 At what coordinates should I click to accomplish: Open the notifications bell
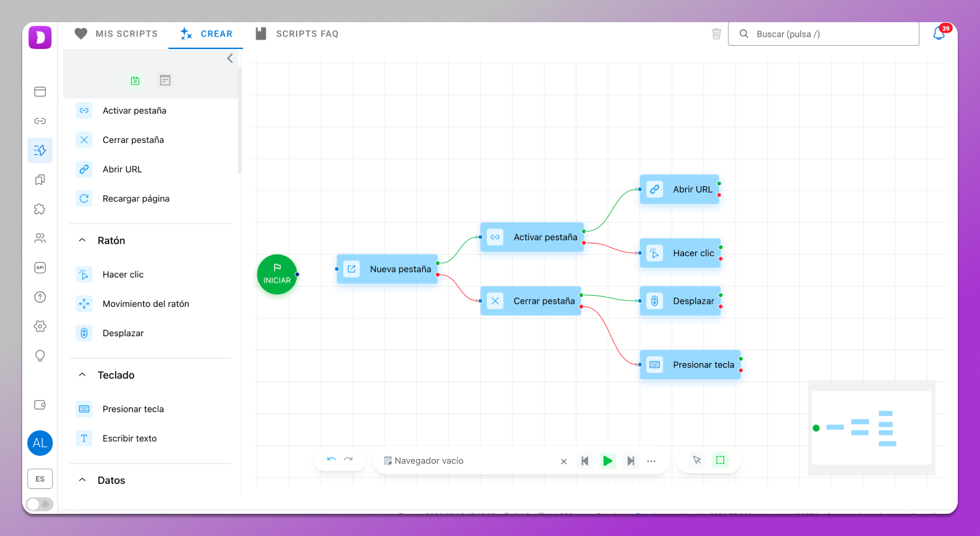coord(939,34)
